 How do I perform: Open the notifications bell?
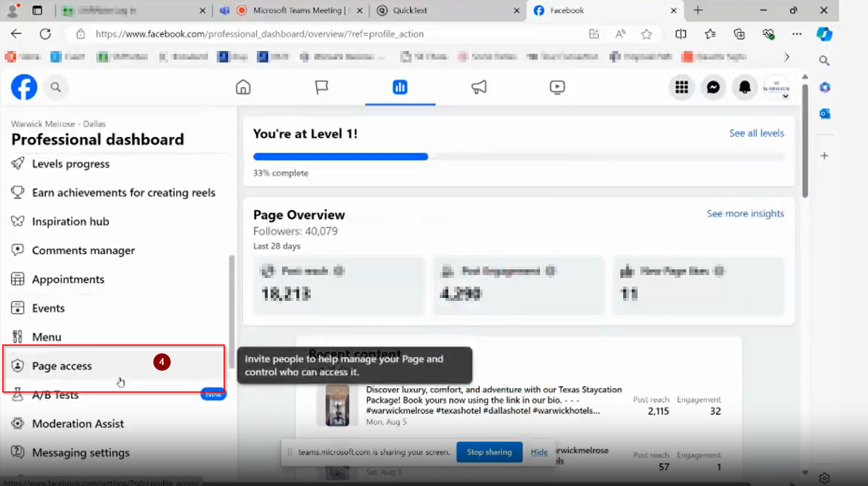(745, 87)
